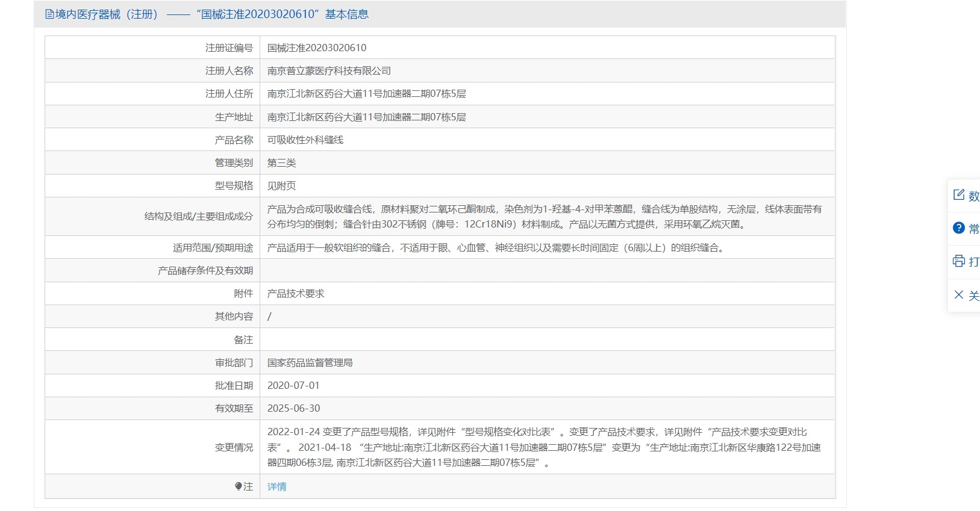Click the 其他内容 label
The height and width of the screenshot is (511, 980).
tap(234, 316)
